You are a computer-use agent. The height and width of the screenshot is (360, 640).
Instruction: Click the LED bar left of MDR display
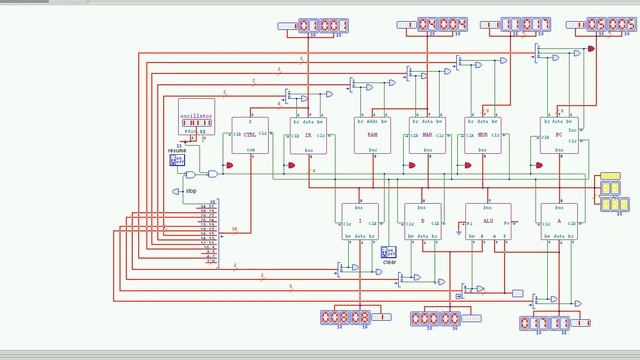tap(490, 25)
